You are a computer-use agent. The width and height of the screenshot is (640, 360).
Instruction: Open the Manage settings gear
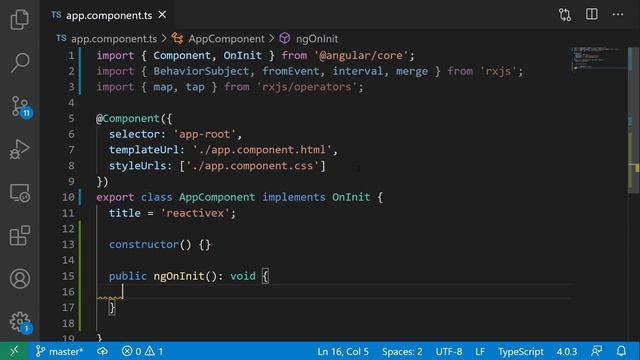20,322
